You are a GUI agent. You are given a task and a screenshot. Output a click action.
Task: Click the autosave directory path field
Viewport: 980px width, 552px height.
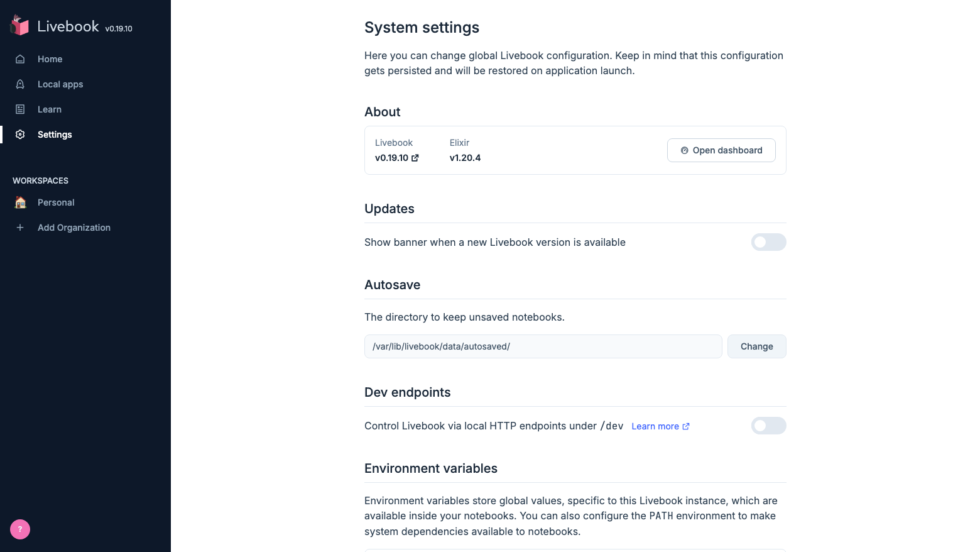click(x=543, y=346)
